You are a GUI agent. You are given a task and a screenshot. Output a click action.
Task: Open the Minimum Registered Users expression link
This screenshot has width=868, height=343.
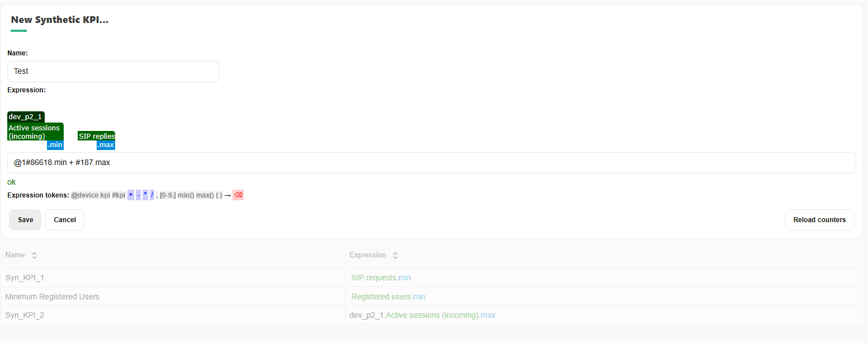click(387, 296)
